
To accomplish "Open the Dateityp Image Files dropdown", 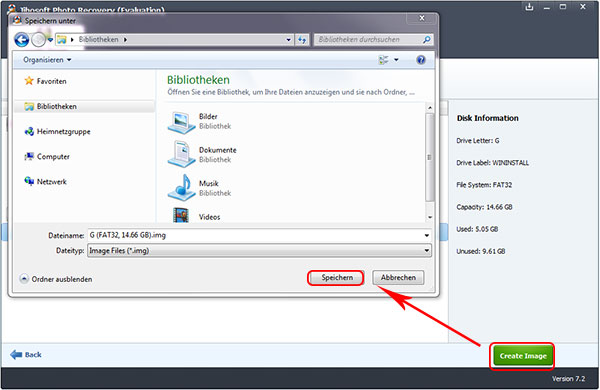I will [x=259, y=251].
